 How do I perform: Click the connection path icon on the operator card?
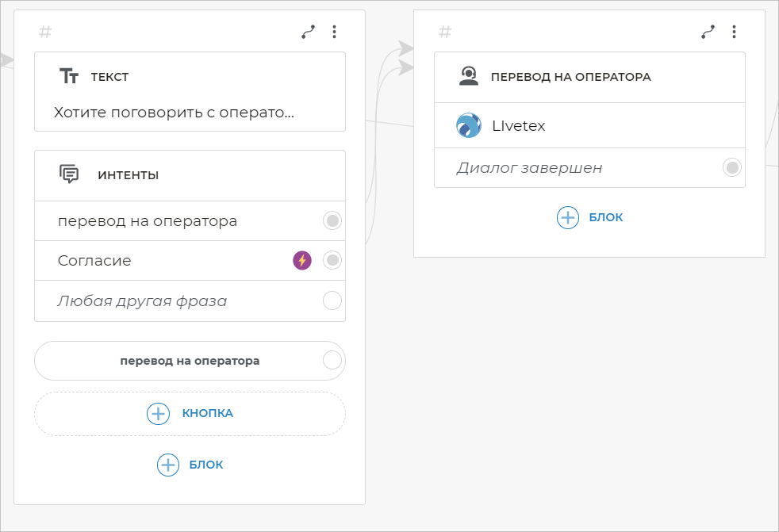point(708,32)
